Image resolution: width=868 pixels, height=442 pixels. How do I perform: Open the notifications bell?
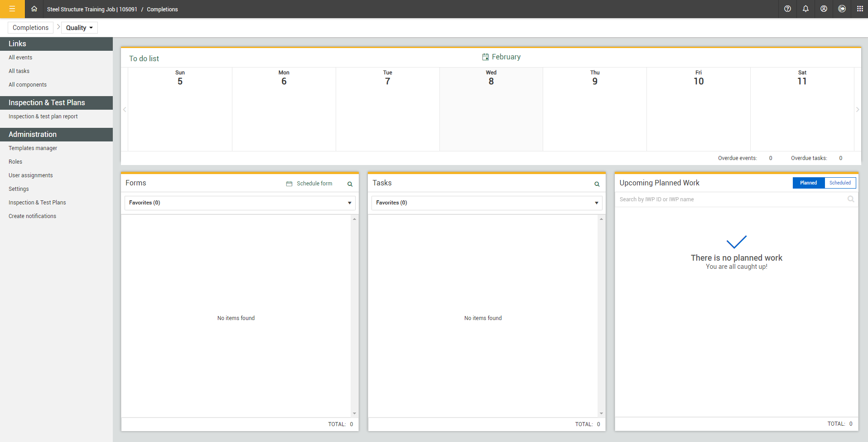point(805,9)
